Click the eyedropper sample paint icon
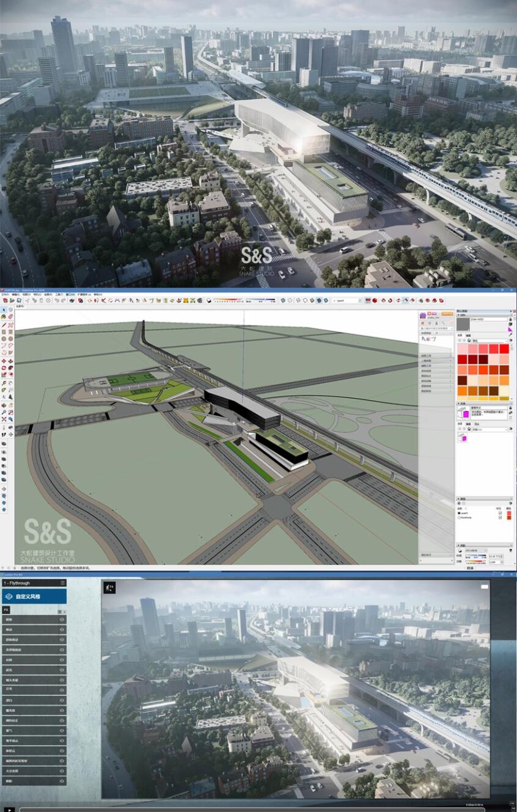Screen dimensions: 517x812 [x=511, y=335]
